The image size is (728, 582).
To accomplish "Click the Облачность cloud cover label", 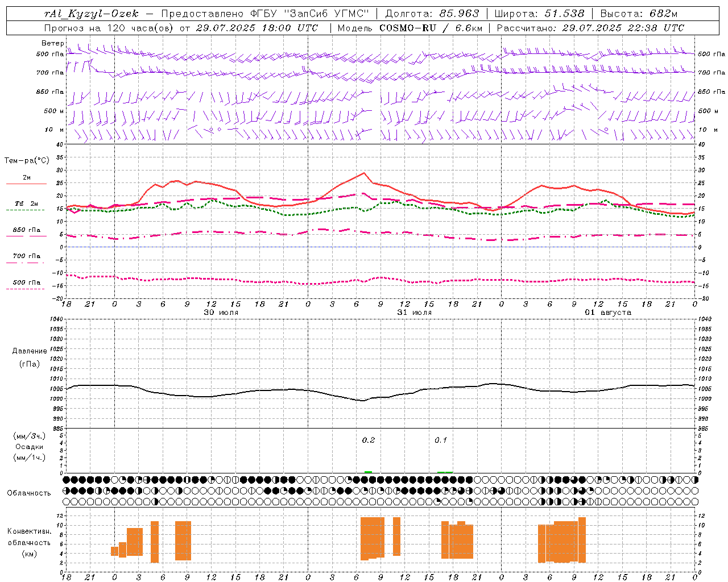I will 29,493.
